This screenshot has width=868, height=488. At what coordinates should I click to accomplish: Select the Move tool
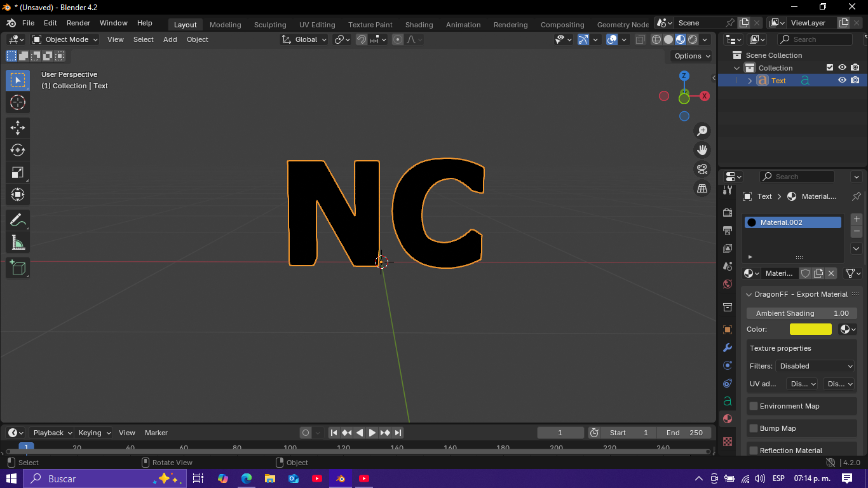coord(18,128)
